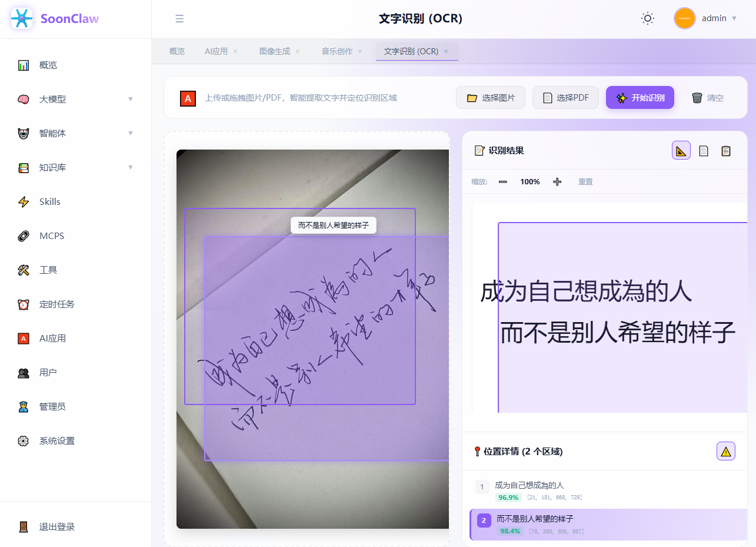This screenshot has width=756, height=547.
Task: Click the 系统设置 gear icon
Action: tap(24, 441)
